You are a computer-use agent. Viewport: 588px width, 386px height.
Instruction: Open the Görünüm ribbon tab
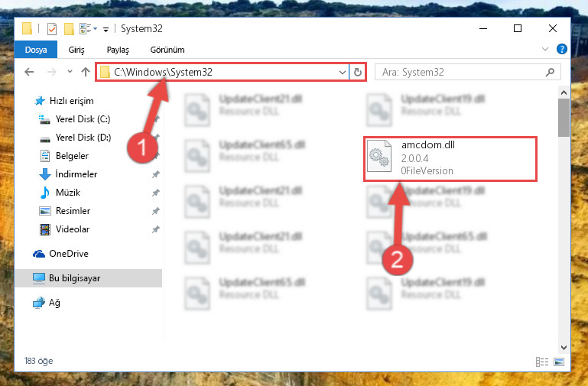coord(167,50)
